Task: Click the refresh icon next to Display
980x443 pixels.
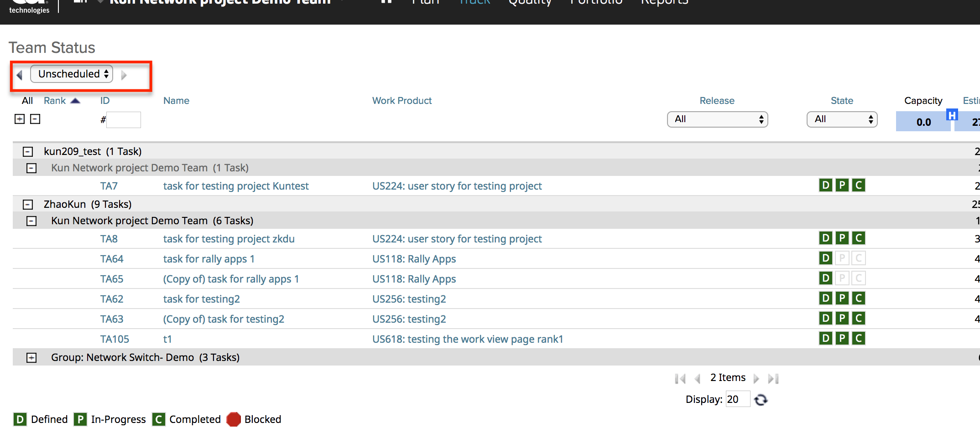Action: (x=761, y=400)
